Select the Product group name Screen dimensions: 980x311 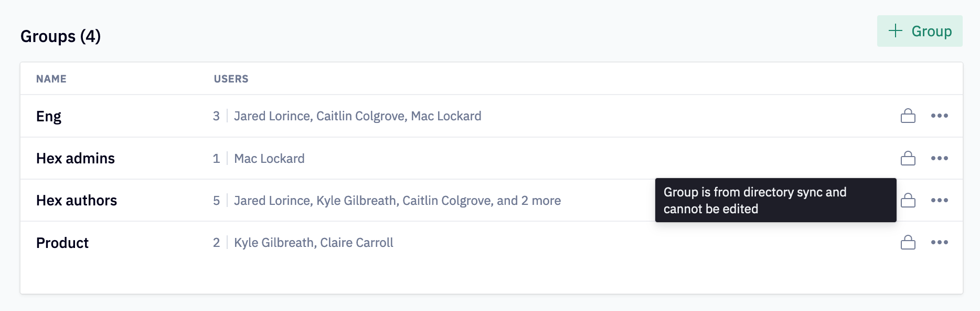[62, 243]
